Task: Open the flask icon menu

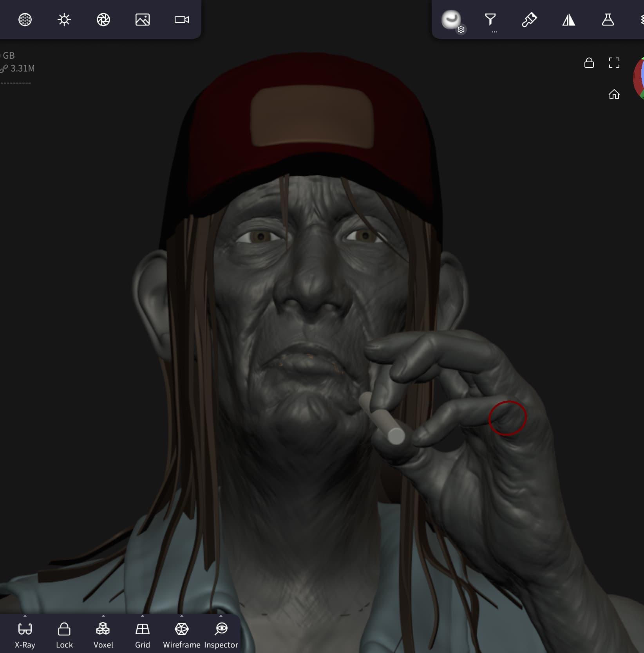Action: 608,20
